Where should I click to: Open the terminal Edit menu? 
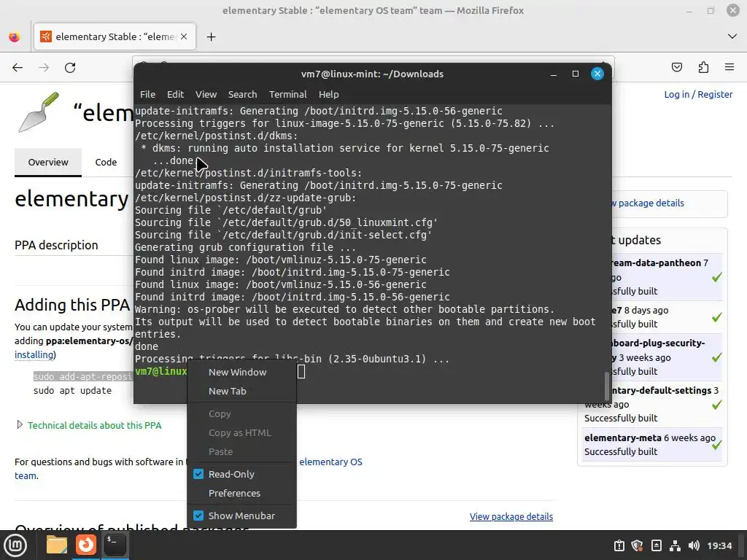tap(175, 94)
